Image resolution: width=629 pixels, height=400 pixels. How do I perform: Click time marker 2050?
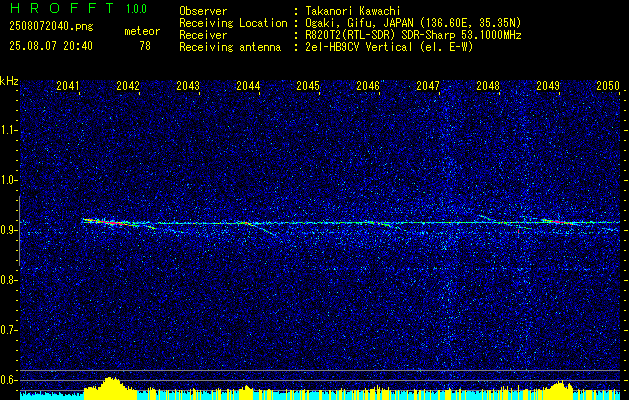608,86
